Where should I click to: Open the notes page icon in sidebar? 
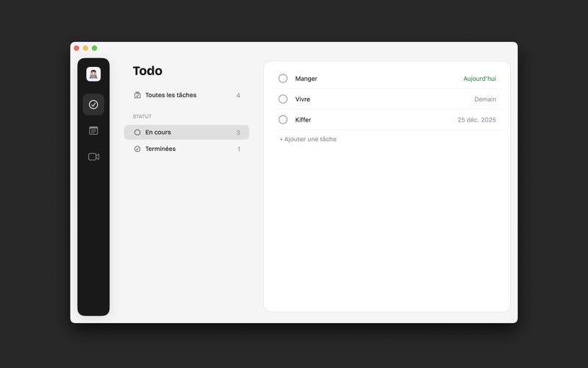tap(93, 131)
